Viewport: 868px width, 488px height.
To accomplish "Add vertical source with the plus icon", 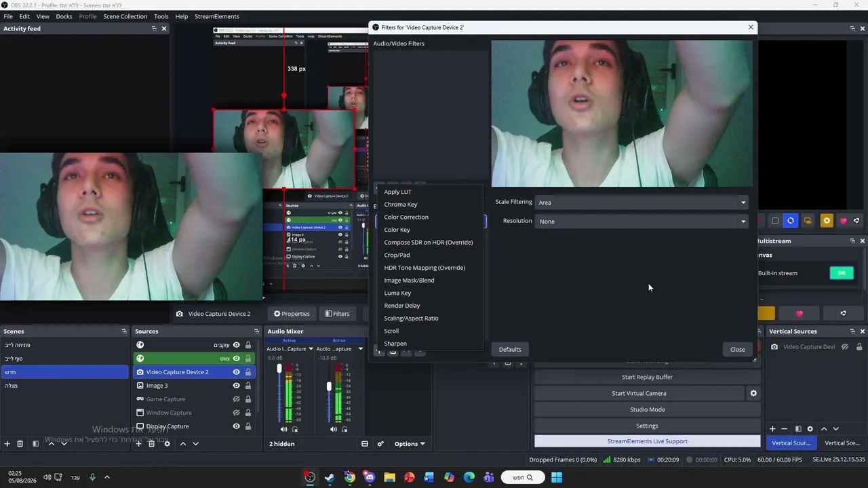I will click(x=772, y=429).
